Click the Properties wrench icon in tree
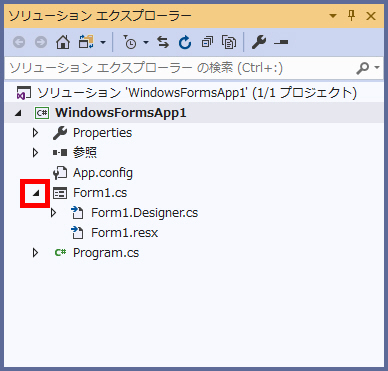388x371 pixels. (60, 133)
